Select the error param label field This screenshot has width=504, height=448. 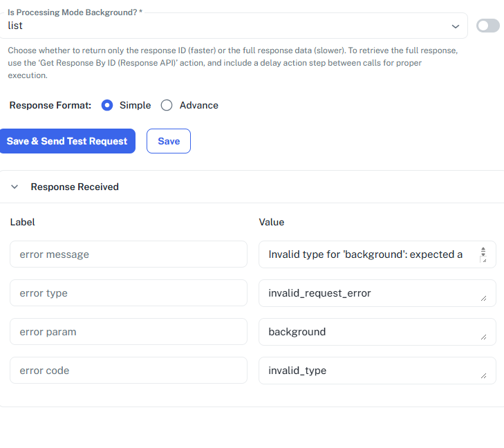(129, 332)
